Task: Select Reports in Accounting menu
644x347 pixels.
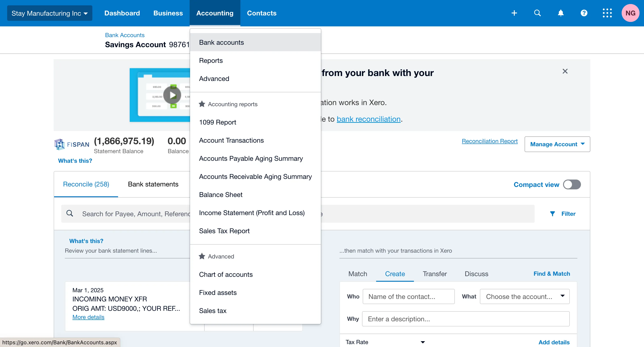Action: (x=255, y=61)
